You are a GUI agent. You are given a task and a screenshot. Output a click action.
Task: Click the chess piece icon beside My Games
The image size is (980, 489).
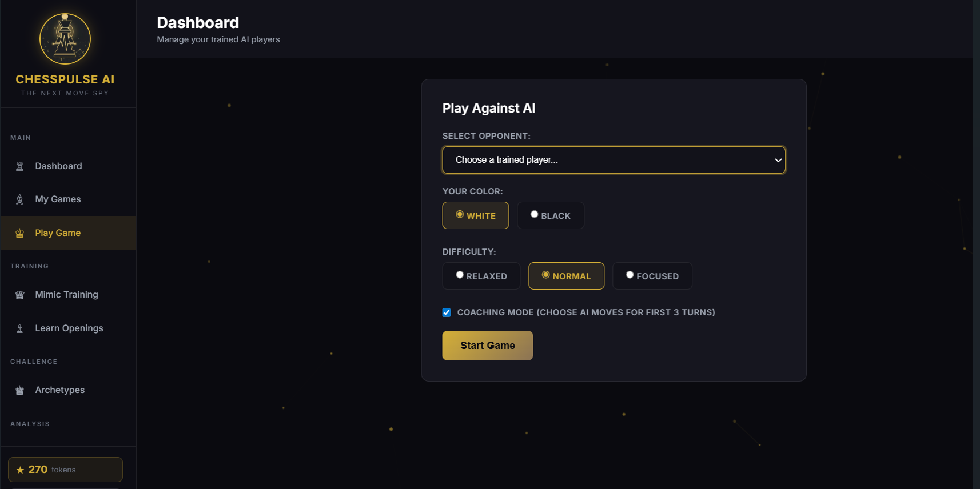point(20,199)
